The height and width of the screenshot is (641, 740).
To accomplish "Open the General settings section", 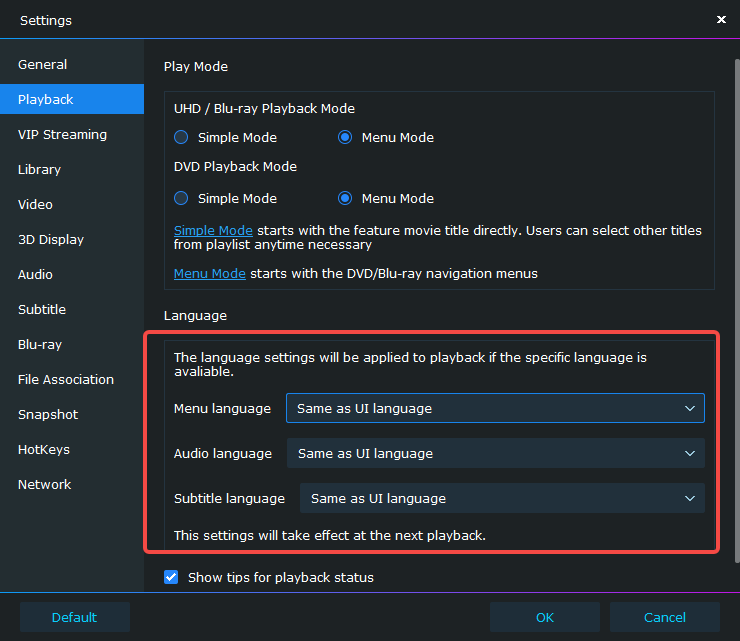I will [43, 65].
